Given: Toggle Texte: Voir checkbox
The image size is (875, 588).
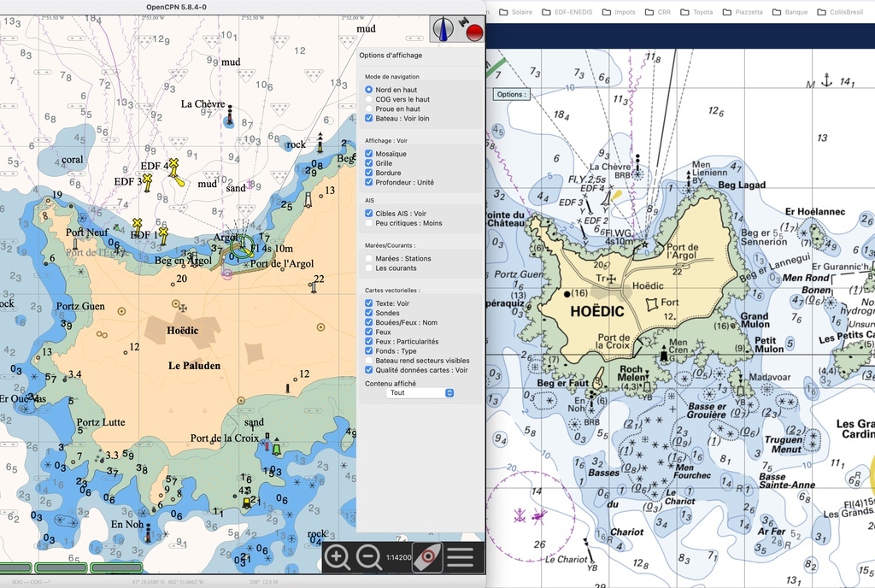Looking at the screenshot, I should tap(369, 303).
